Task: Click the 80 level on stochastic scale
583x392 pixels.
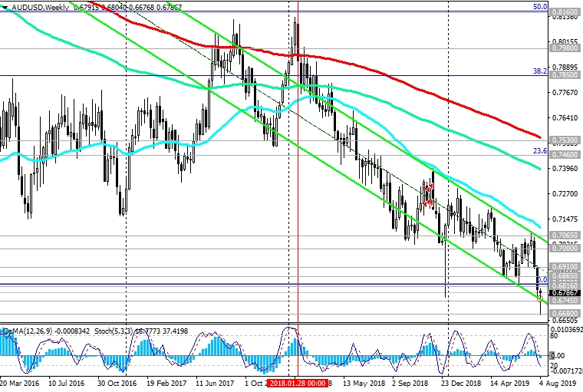Action: (554, 336)
